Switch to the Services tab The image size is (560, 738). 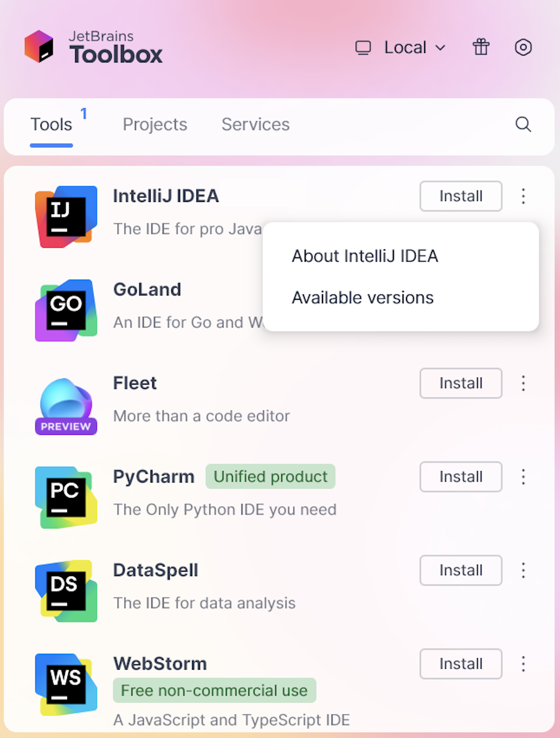(x=256, y=124)
